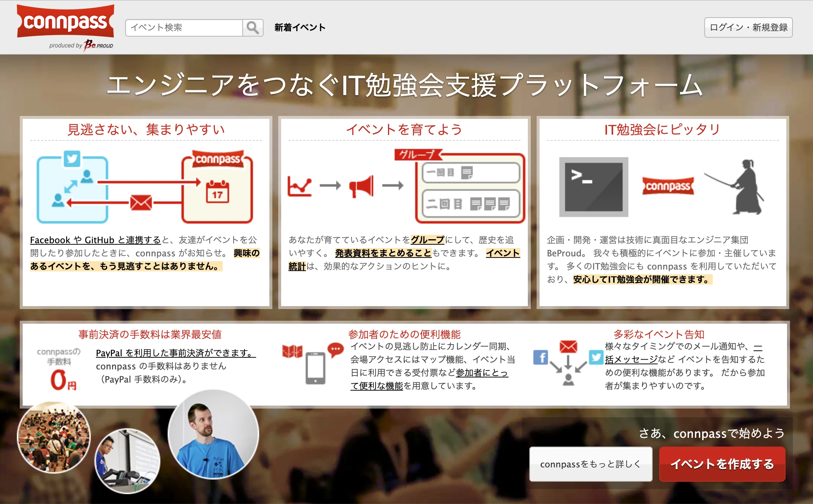This screenshot has width=813, height=504.
Task: Click the 多彩なイベント告知 heading
Action: tap(659, 334)
